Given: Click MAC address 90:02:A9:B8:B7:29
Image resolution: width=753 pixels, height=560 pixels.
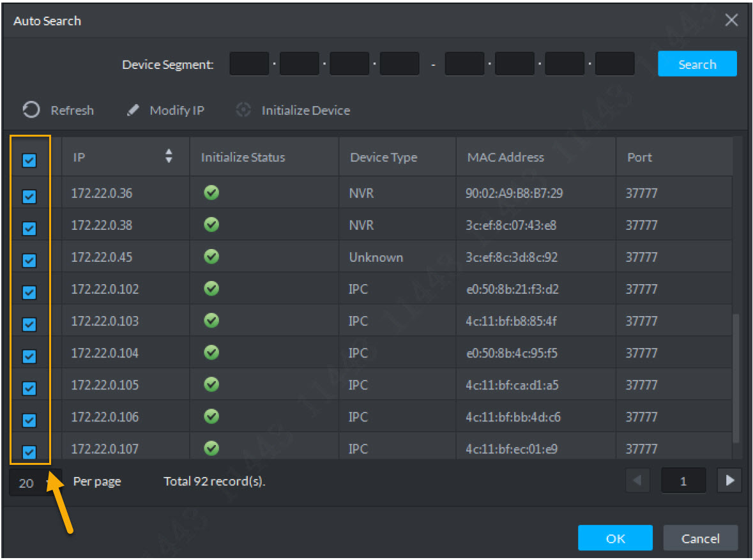Looking at the screenshot, I should click(514, 193).
